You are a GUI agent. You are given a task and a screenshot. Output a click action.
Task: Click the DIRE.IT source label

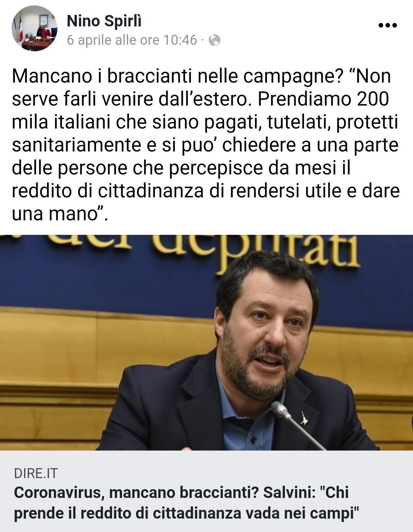pos(36,473)
